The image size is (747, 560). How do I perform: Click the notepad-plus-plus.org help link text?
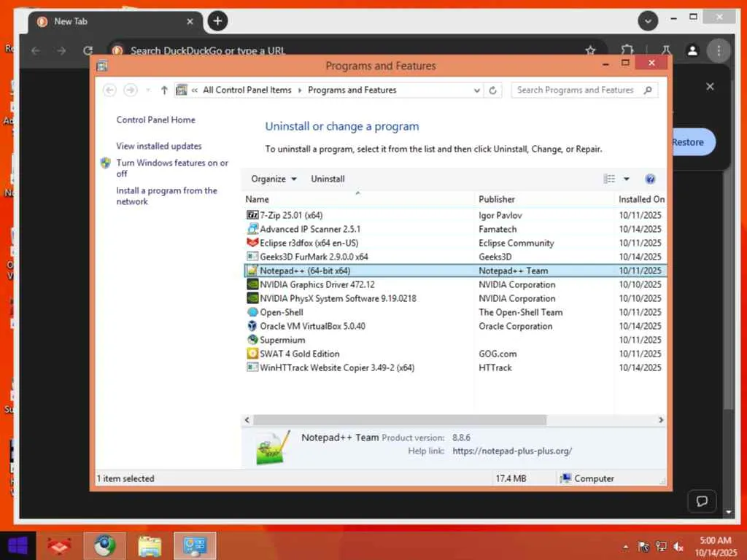(512, 451)
